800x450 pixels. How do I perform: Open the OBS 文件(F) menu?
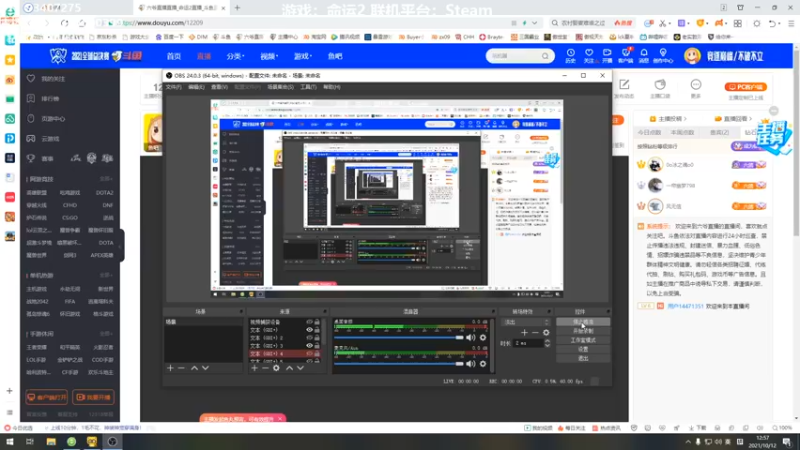click(x=173, y=87)
